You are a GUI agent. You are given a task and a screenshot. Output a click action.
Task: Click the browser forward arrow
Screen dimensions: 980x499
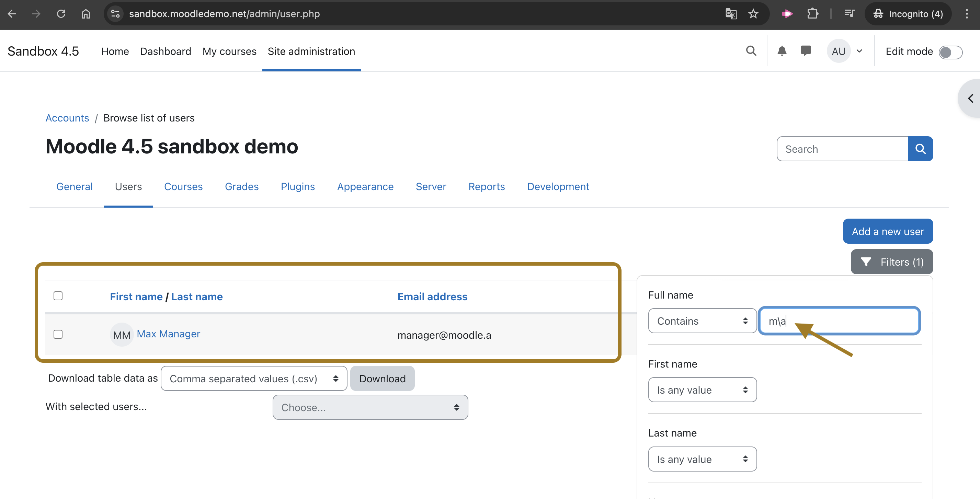[36, 14]
